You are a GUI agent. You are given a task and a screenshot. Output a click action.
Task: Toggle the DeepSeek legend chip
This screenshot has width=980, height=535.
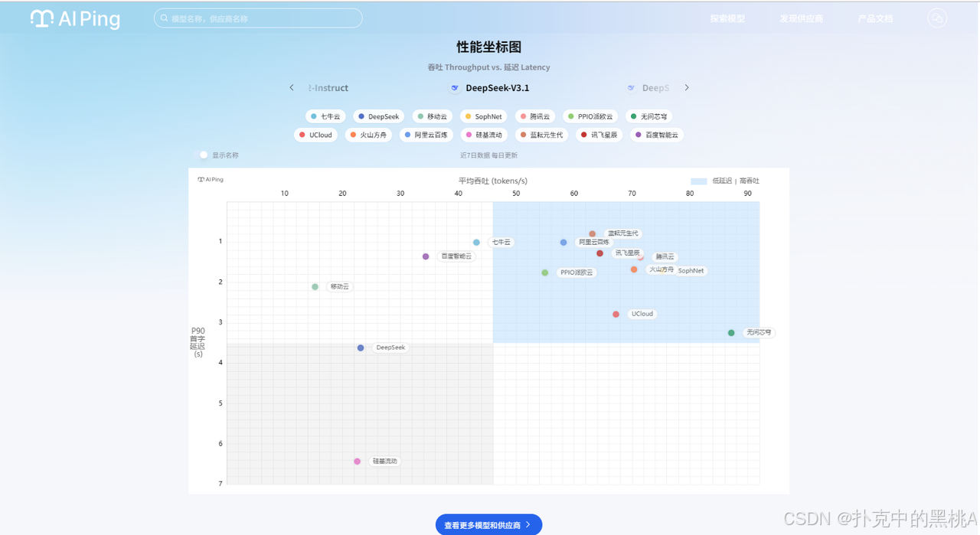[379, 116]
